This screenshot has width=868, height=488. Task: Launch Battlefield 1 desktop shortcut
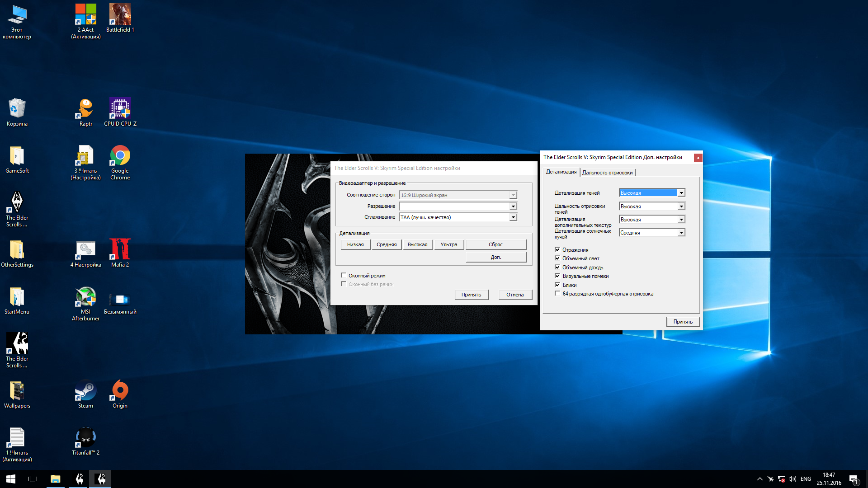pyautogui.click(x=120, y=18)
